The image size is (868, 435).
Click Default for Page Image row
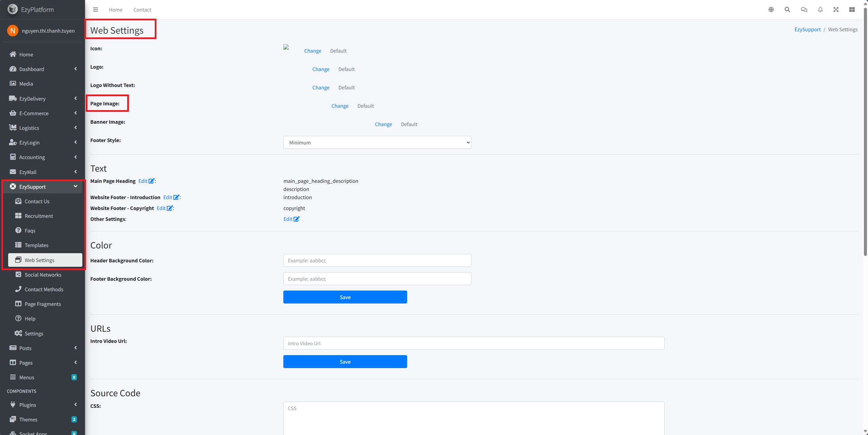point(366,106)
